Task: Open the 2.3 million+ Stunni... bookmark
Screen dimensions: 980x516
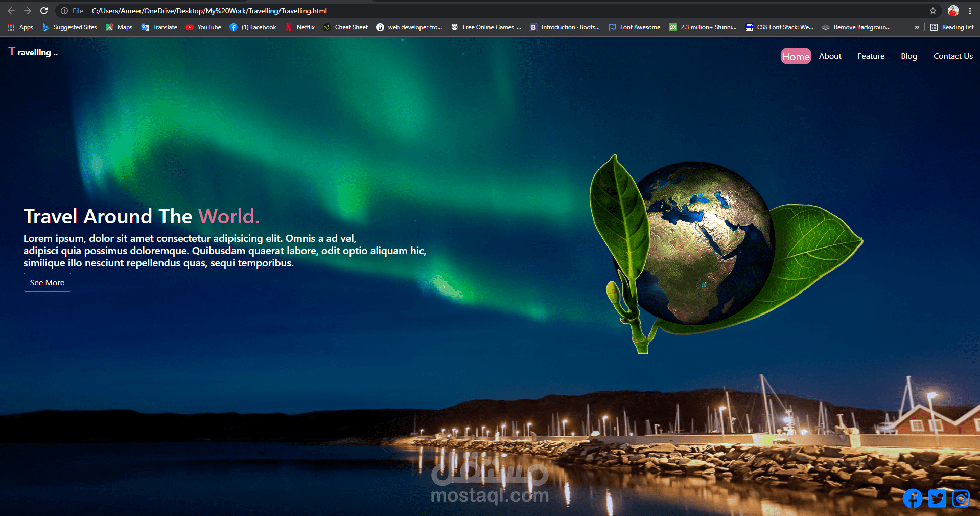Action: (x=703, y=27)
